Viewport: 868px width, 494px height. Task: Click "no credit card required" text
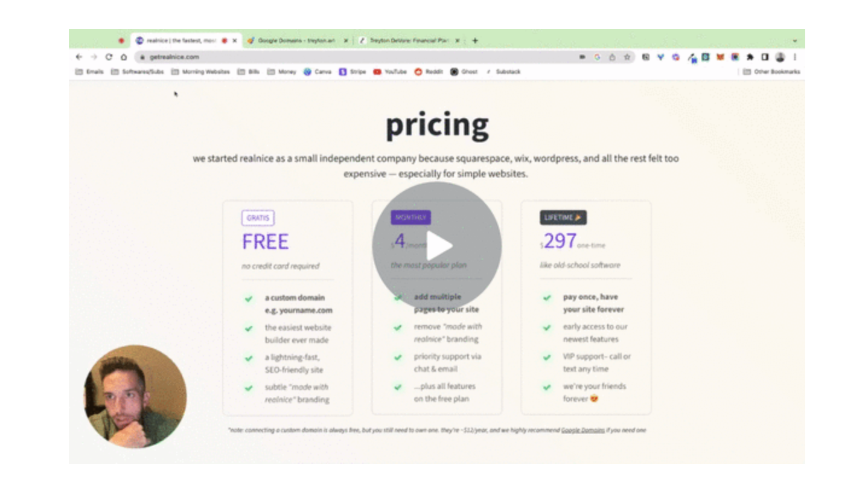coord(281,266)
